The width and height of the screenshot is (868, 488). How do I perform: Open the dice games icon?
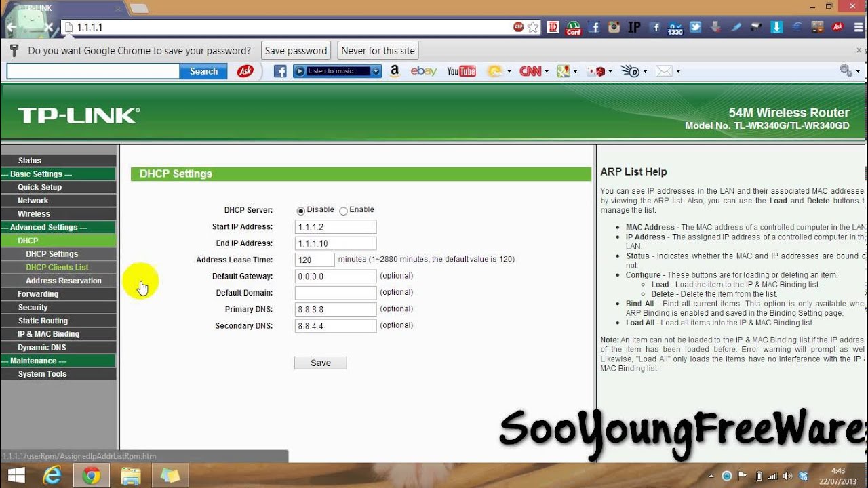[597, 71]
